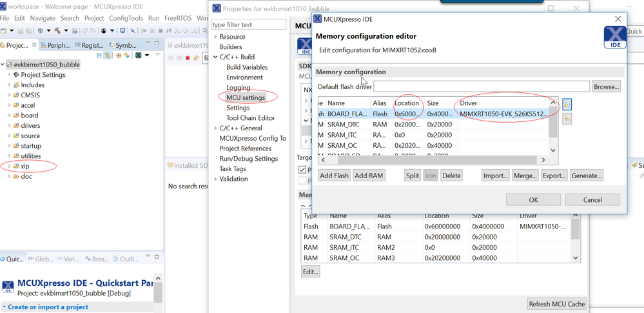This screenshot has height=313, width=644.
Task: Maximize the Project Explorer panel
Action: [157, 43]
